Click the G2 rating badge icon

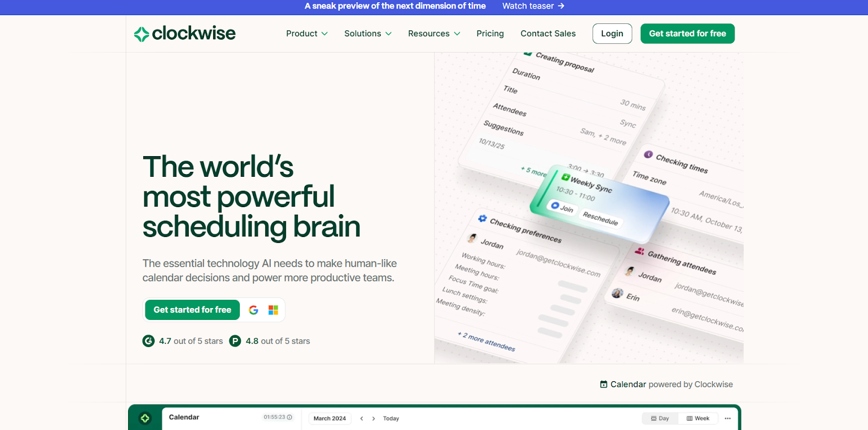pos(149,341)
